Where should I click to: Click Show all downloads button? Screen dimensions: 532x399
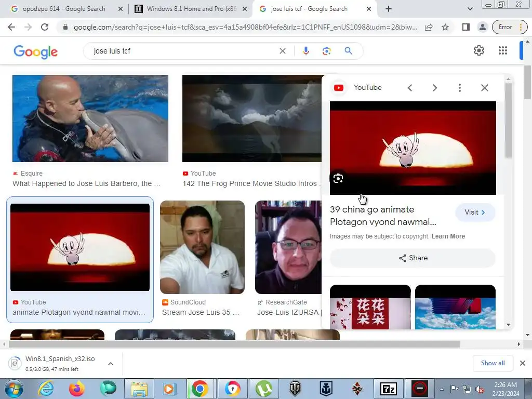tap(493, 363)
